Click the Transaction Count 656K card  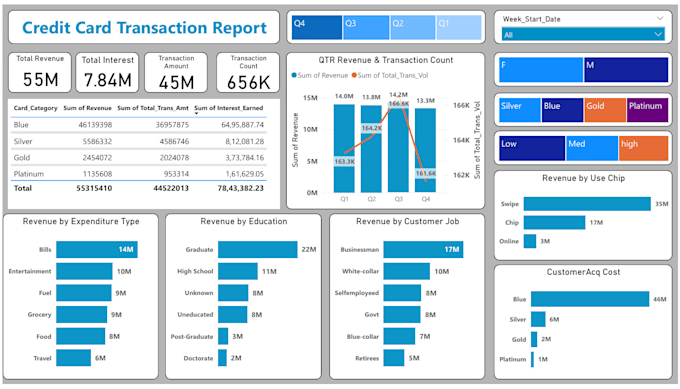point(248,72)
